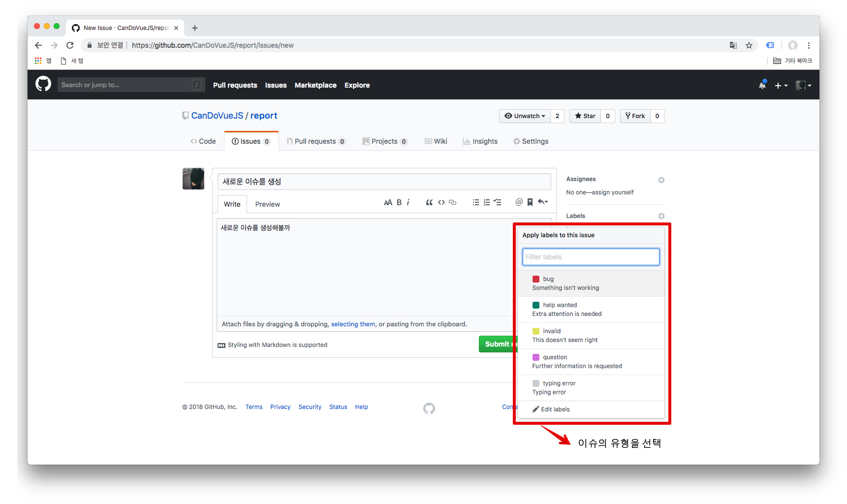Click the issue title input field
The width and height of the screenshot is (847, 504).
[384, 182]
